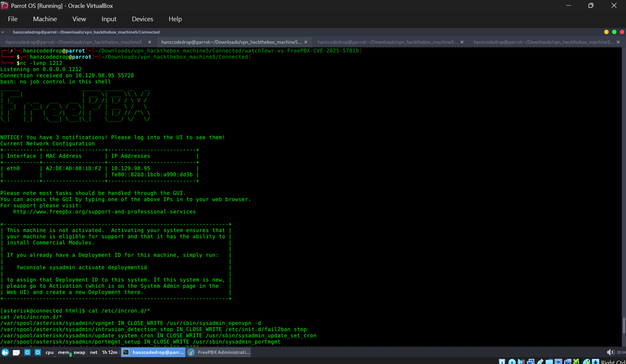
Task: Click the terminal window title path text
Action: click(86, 32)
